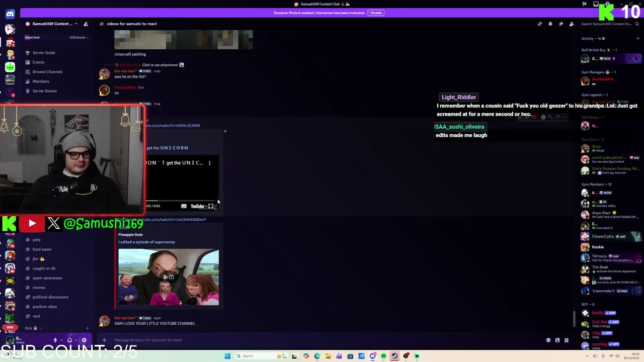Open microphone input options arrow
Screen dimensions: 644x362
[x=62, y=340]
